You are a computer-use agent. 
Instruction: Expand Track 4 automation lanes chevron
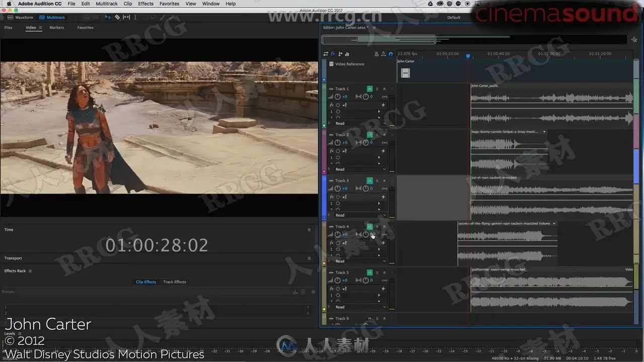[330, 261]
